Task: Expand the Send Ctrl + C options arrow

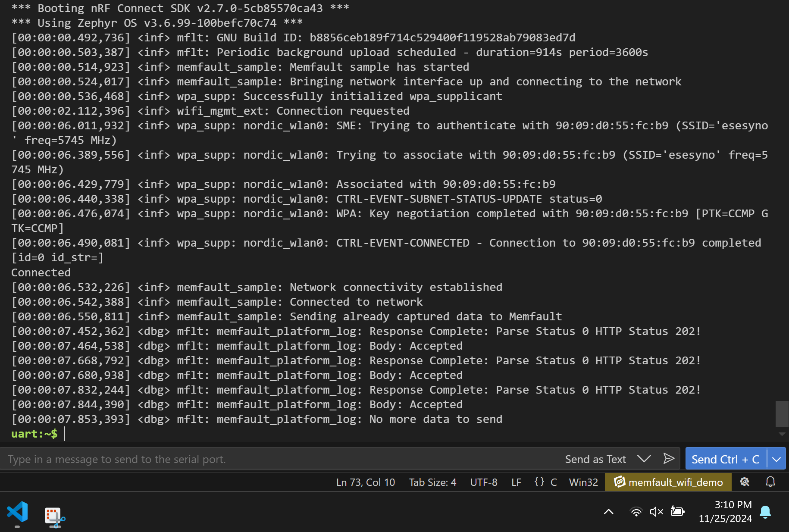Action: pos(776,459)
